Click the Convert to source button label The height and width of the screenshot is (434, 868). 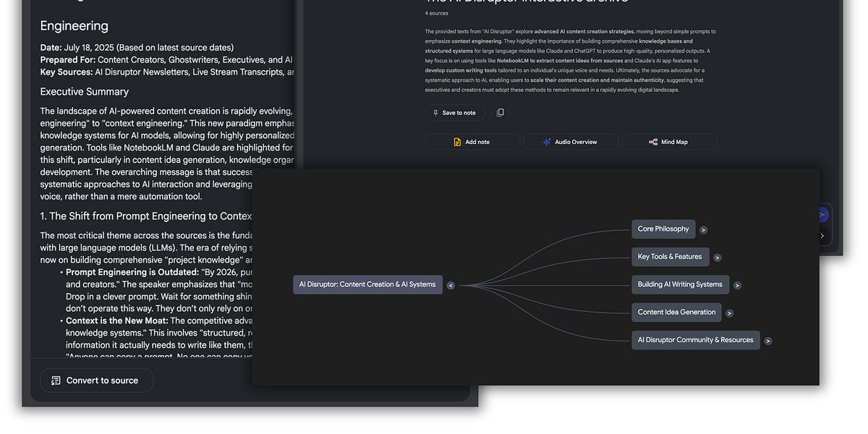[x=102, y=380]
